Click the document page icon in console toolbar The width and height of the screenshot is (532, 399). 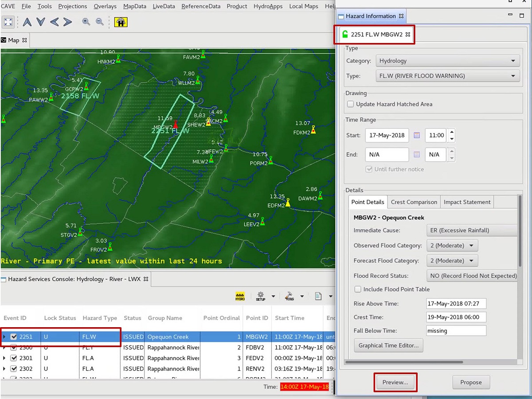tap(318, 296)
